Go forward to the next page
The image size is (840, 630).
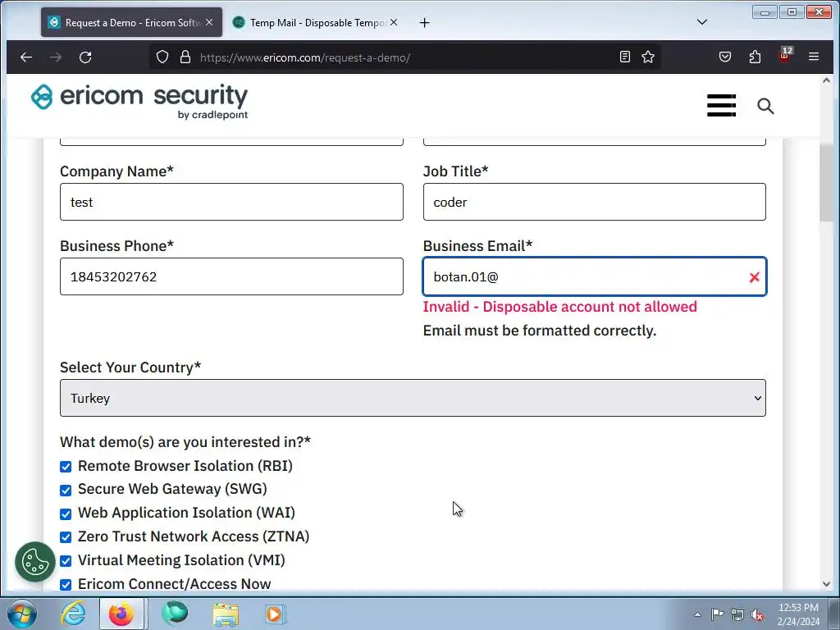coord(56,57)
